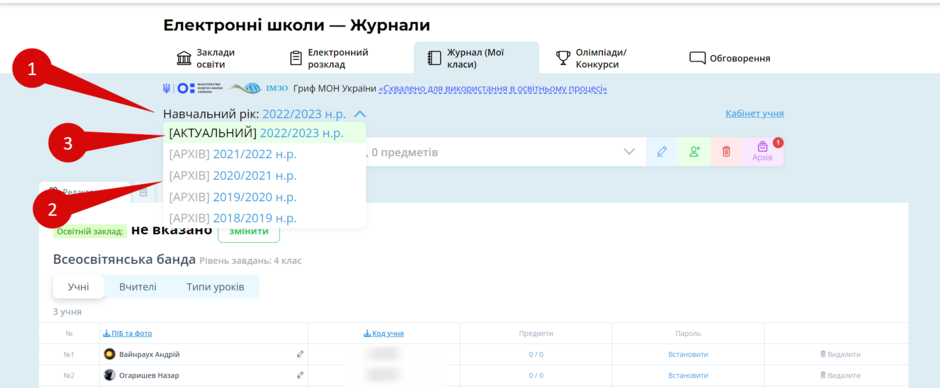Collapse the Навчальний рік chevron
Screen dimensions: 940x388
360,113
